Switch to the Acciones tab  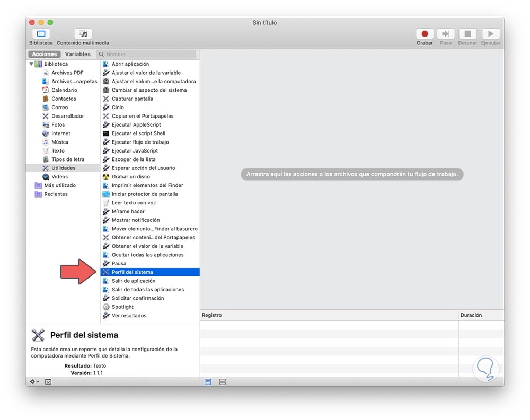coord(45,54)
